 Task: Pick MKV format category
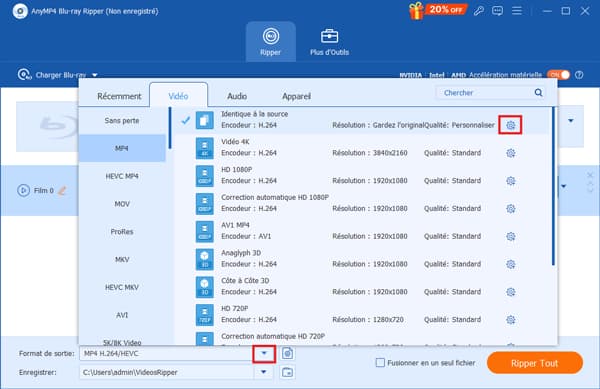click(x=122, y=259)
